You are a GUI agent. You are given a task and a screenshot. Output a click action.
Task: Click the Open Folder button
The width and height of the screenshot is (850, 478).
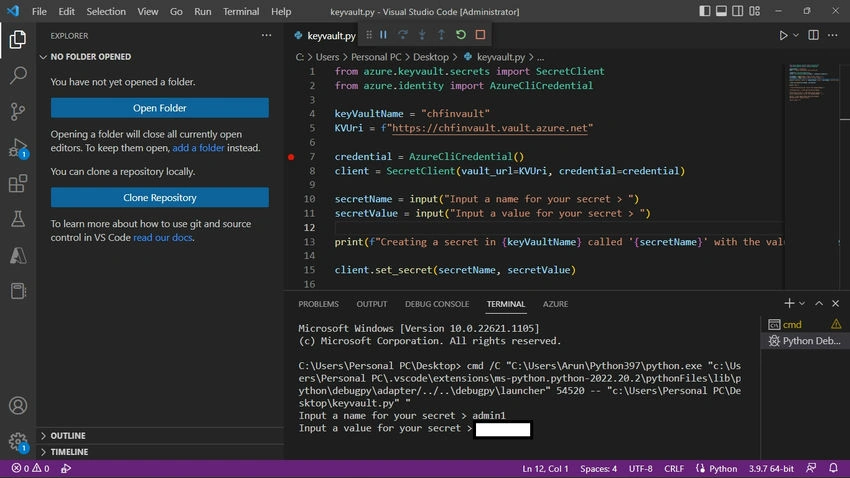(x=160, y=108)
